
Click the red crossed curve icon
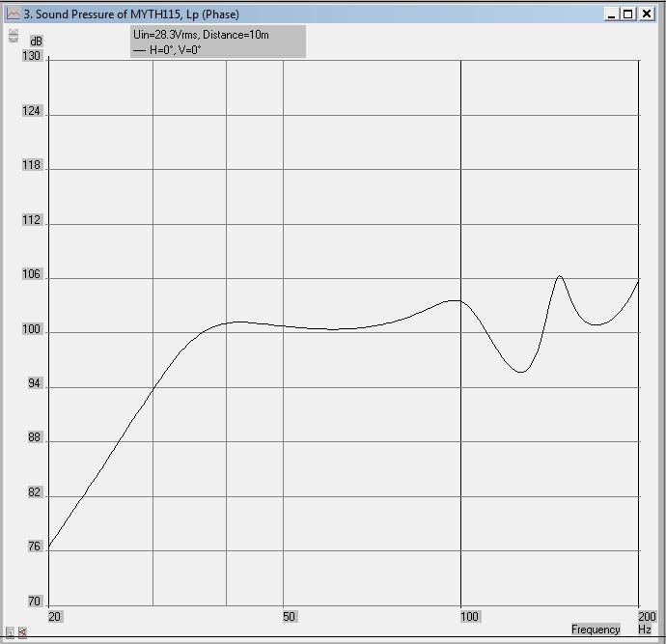[22, 632]
